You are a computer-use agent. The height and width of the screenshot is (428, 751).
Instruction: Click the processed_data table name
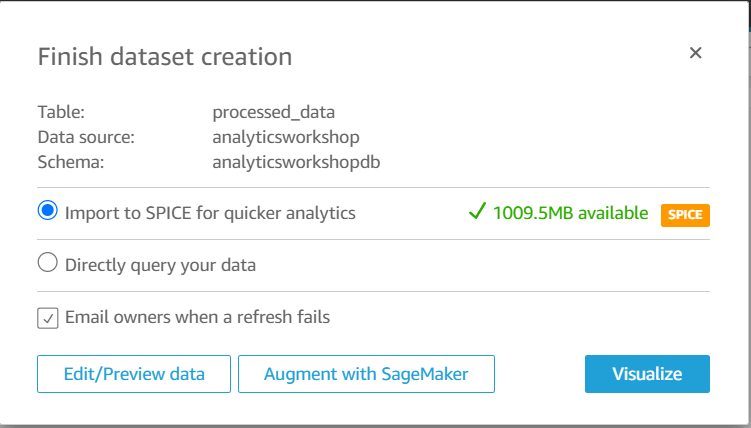point(273,113)
